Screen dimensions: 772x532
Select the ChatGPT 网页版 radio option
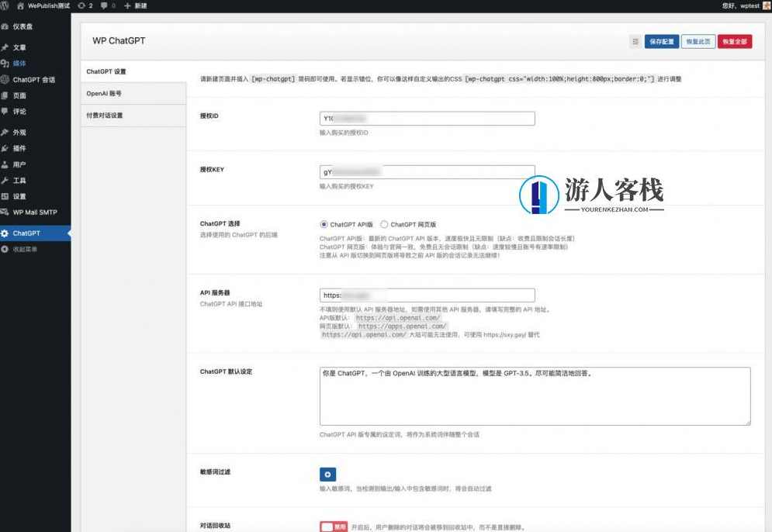pyautogui.click(x=385, y=223)
